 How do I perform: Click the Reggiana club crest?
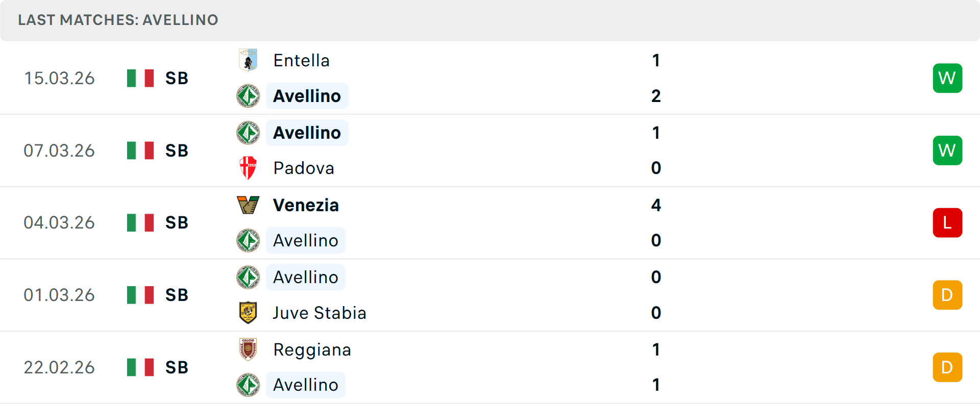[248, 349]
